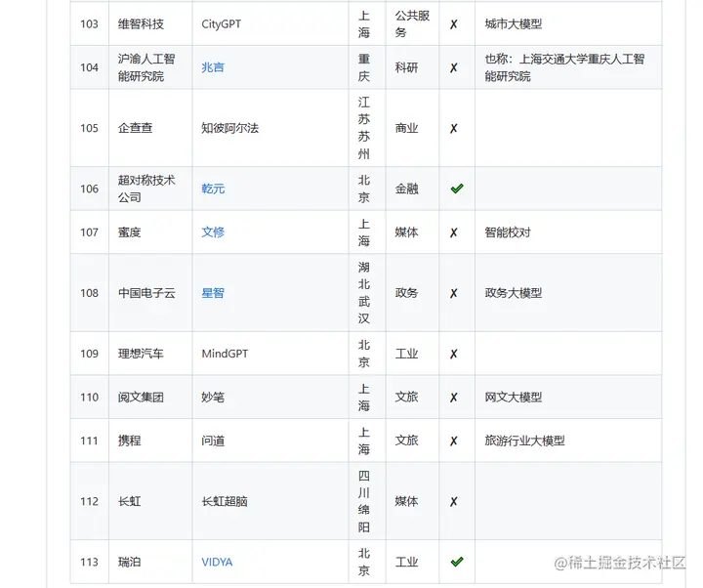Click the note 城市大模型

coord(514,24)
